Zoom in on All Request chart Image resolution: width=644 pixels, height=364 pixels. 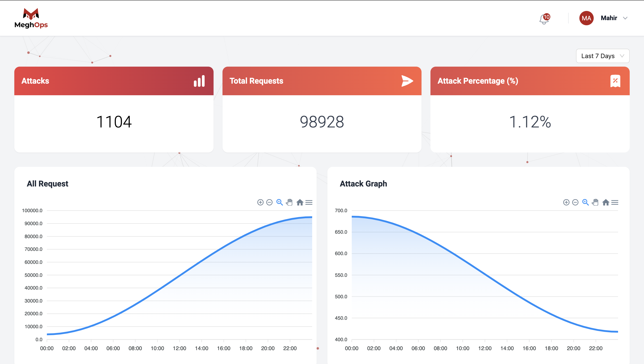tap(260, 202)
